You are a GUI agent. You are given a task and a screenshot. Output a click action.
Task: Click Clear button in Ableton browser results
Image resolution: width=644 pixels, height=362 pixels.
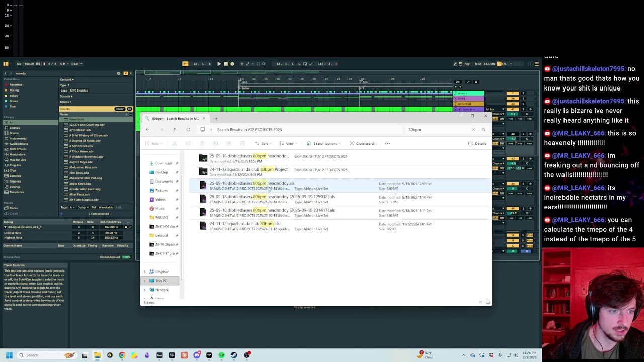(119, 109)
